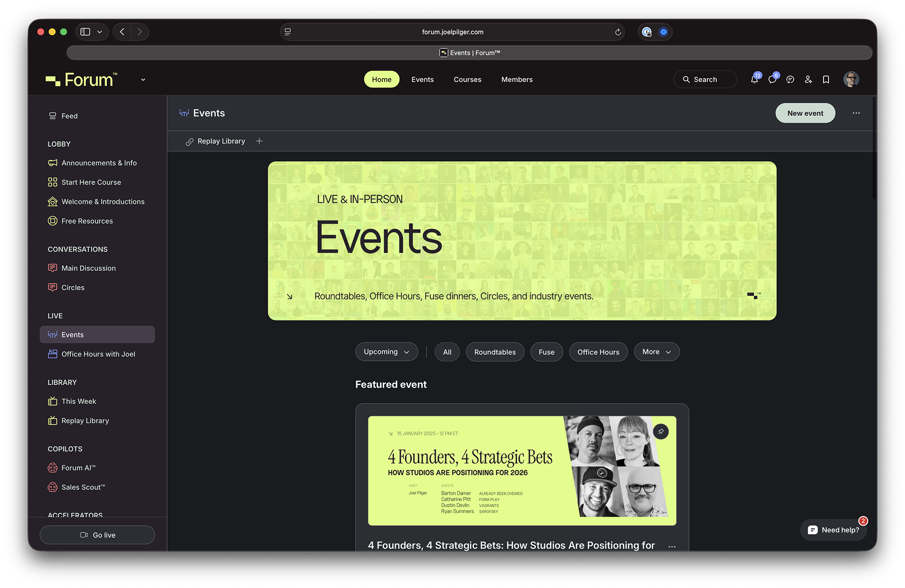Image resolution: width=905 pixels, height=588 pixels.
Task: Open the direct messages chat bubble icon
Action: (772, 80)
